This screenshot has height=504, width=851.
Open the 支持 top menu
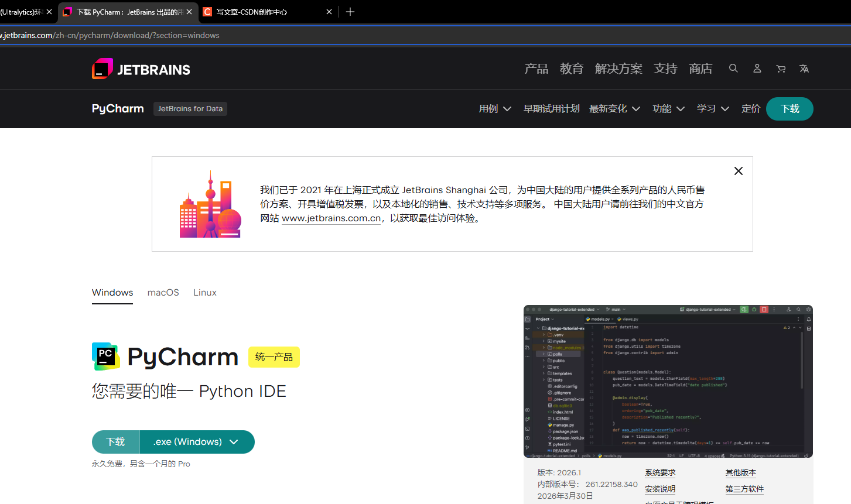point(665,68)
